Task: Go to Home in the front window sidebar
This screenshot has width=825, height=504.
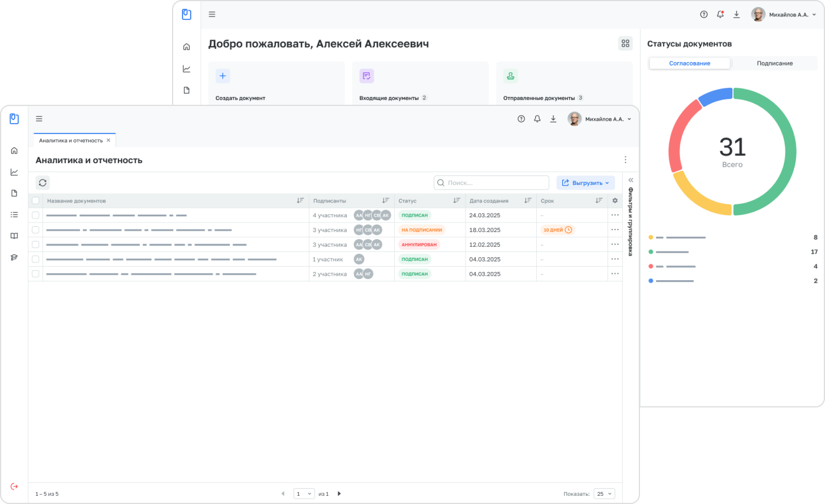Action: point(14,151)
